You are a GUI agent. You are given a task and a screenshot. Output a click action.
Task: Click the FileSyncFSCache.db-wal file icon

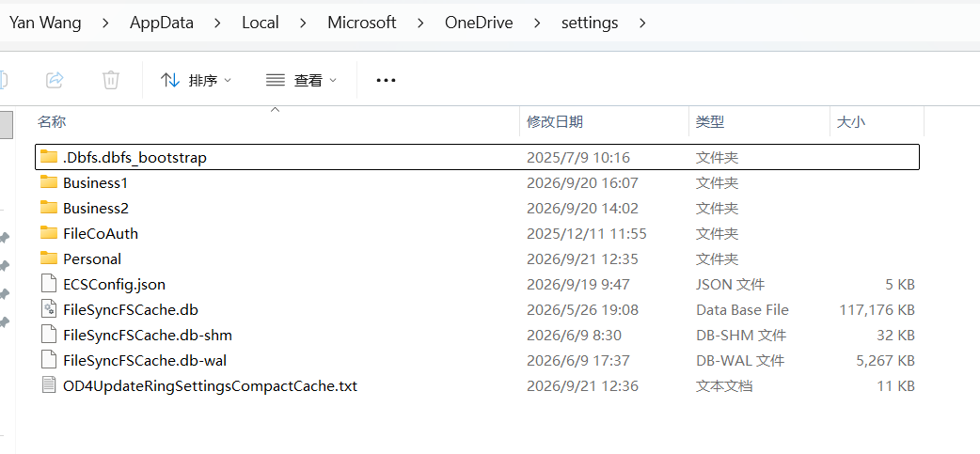coord(49,360)
